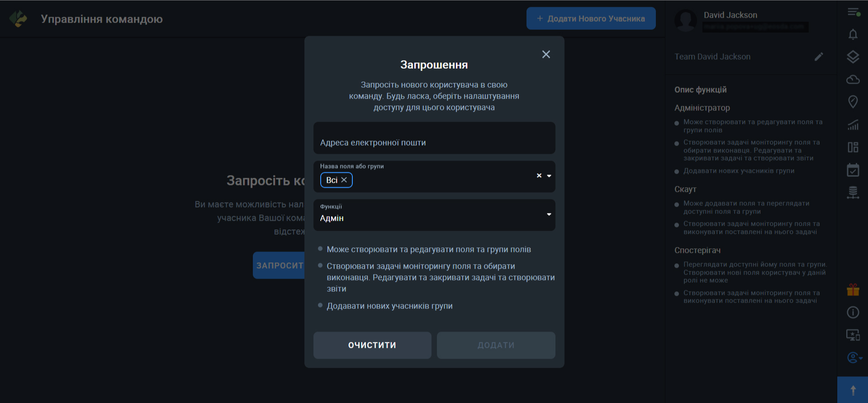This screenshot has height=403, width=868.
Task: Click the layers icon in sidebar
Action: [853, 57]
